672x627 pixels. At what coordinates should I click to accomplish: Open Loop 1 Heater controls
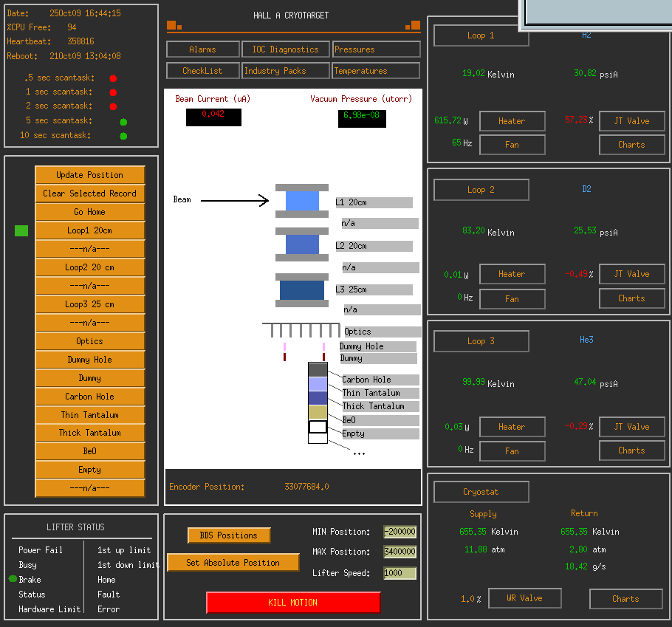pos(512,121)
